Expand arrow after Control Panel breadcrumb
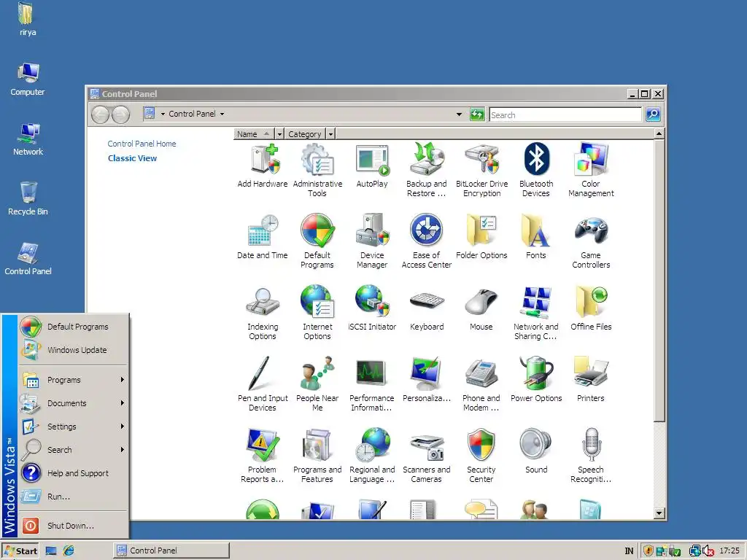 click(x=222, y=114)
